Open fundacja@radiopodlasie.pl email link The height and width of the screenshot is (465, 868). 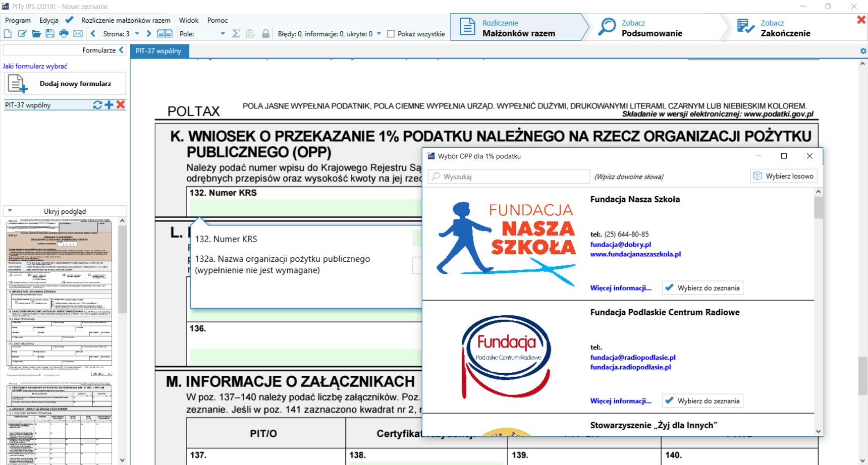633,357
